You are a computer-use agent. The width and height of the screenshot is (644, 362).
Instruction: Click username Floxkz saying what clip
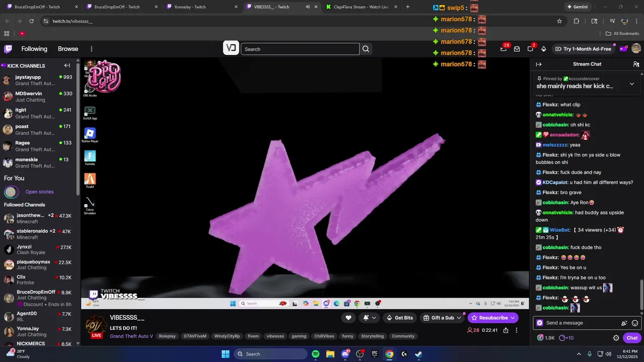[550, 105]
